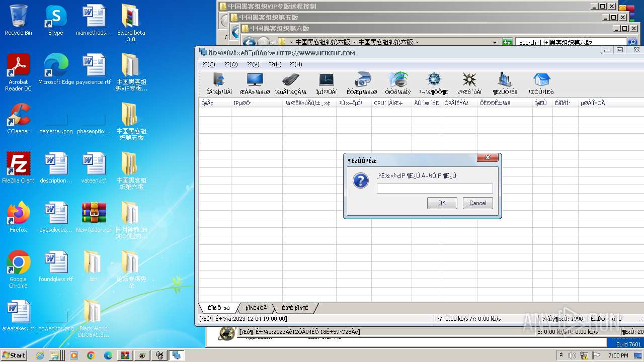Screen dimensions: 644x362
Task: Select the New folder.rar archive icon
Action: pyautogui.click(x=94, y=217)
